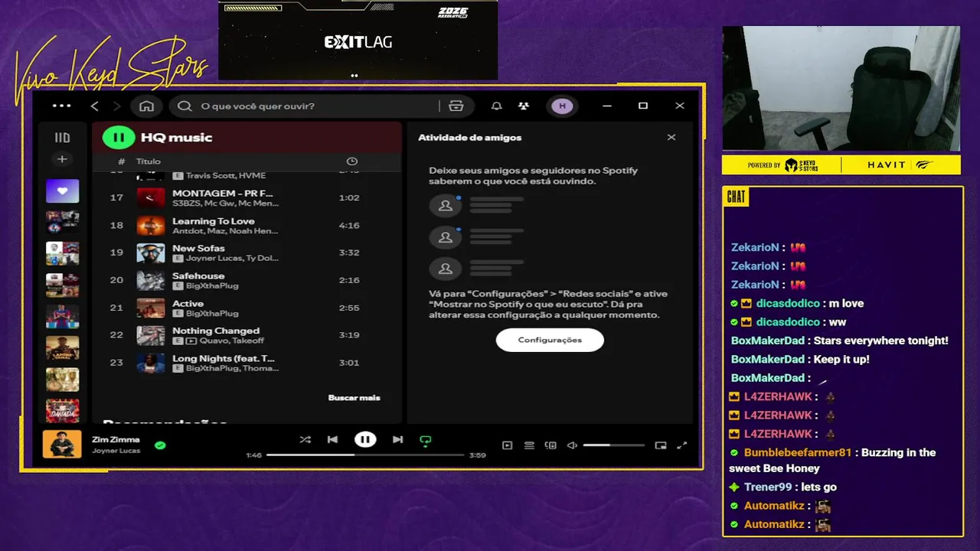Pause playback in player bar

[x=365, y=439]
